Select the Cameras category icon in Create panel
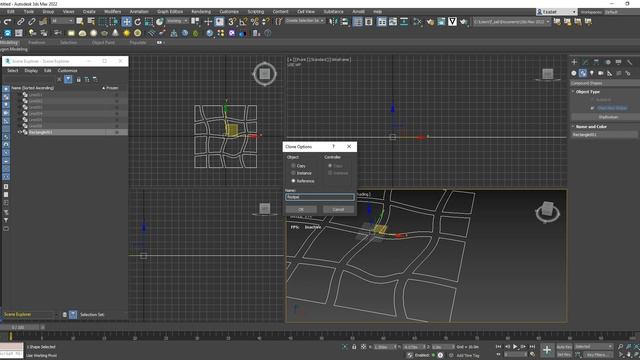This screenshot has width=640, height=360. pos(600,73)
